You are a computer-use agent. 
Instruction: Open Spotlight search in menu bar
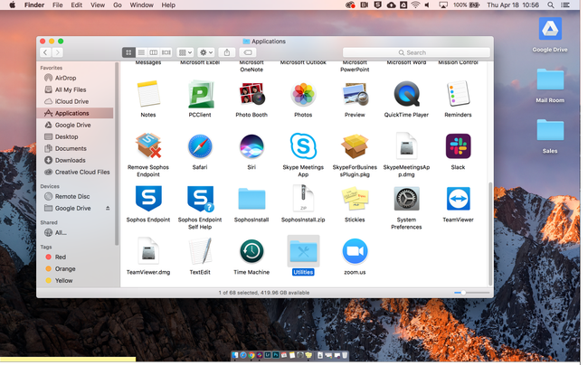[x=551, y=5]
